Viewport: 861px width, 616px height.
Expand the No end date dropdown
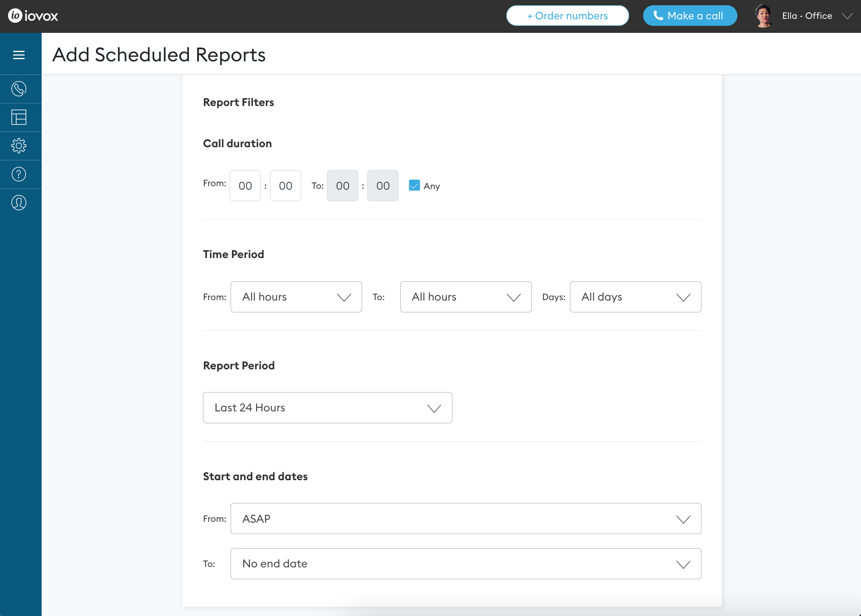tap(466, 564)
